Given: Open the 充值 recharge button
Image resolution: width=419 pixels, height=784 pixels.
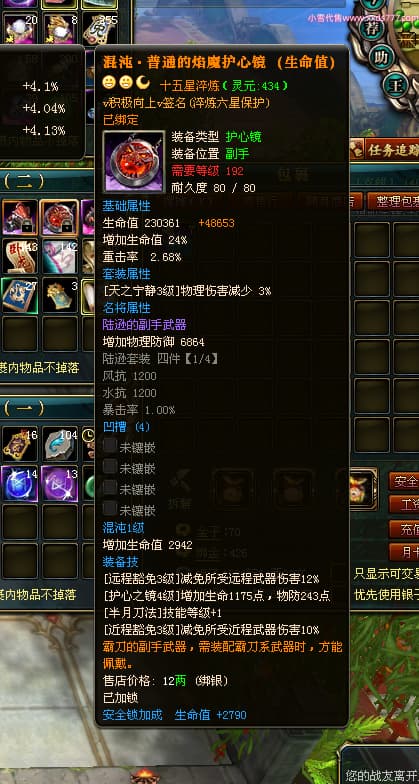Looking at the screenshot, I should tap(404, 529).
